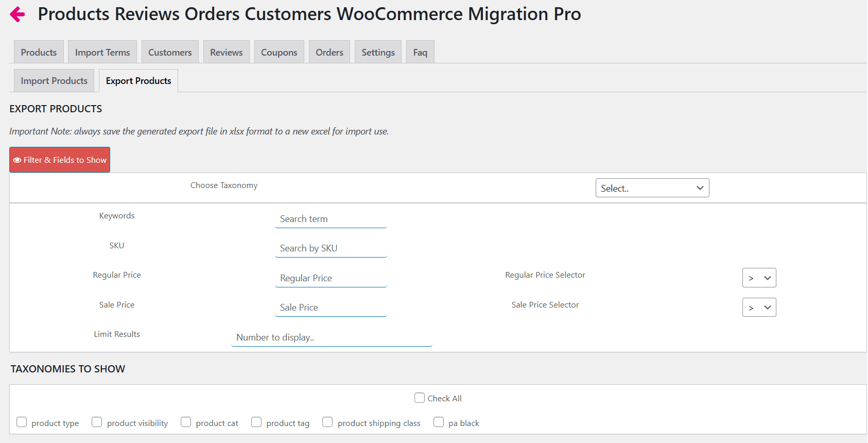
Task: Open the Orders tab
Action: (329, 52)
